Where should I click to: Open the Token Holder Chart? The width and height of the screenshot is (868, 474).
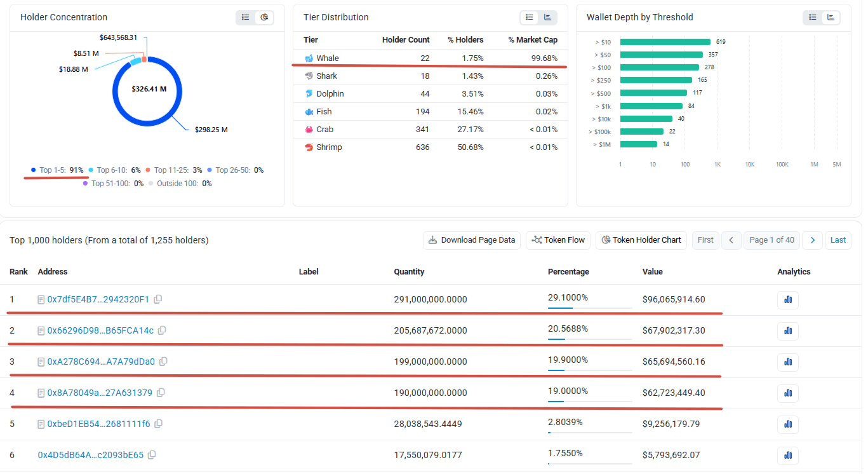[641, 240]
